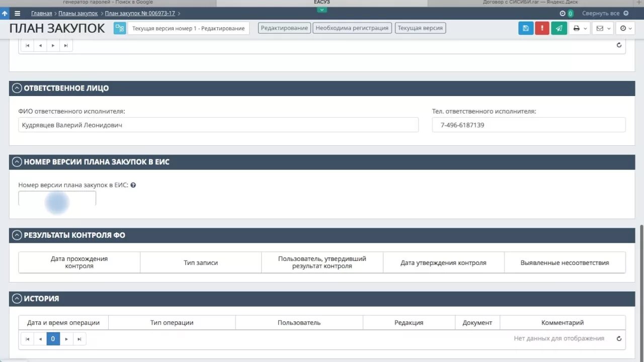Collapse the Ответственное лицо section
This screenshot has width=644, height=362.
(x=17, y=88)
